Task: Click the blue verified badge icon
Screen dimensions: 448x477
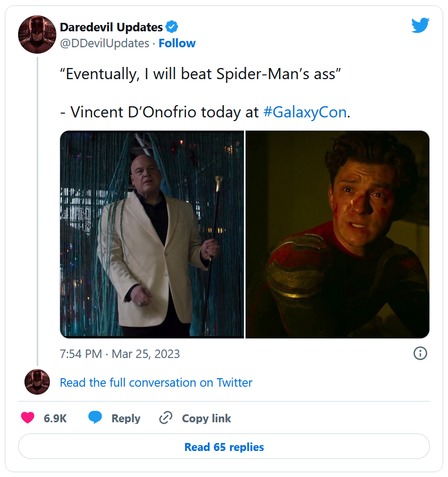Action: click(x=172, y=27)
